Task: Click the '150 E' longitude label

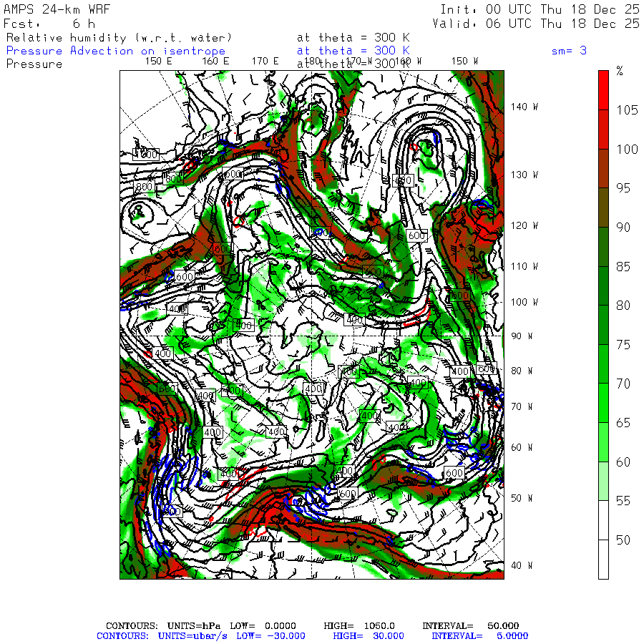Action: pos(159,62)
